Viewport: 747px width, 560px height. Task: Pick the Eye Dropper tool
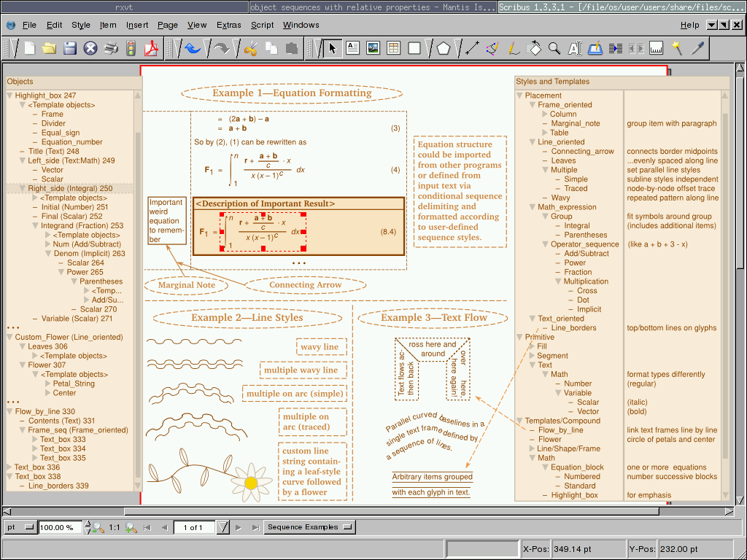tap(698, 49)
